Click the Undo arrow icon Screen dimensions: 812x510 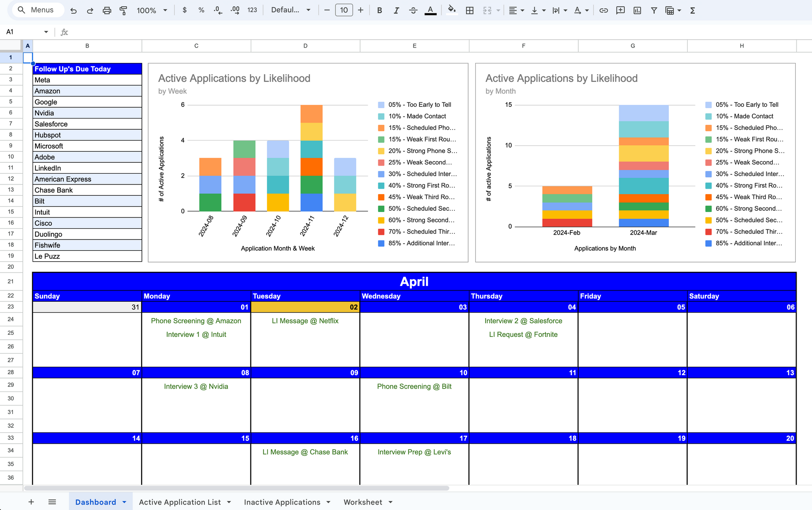tap(73, 10)
